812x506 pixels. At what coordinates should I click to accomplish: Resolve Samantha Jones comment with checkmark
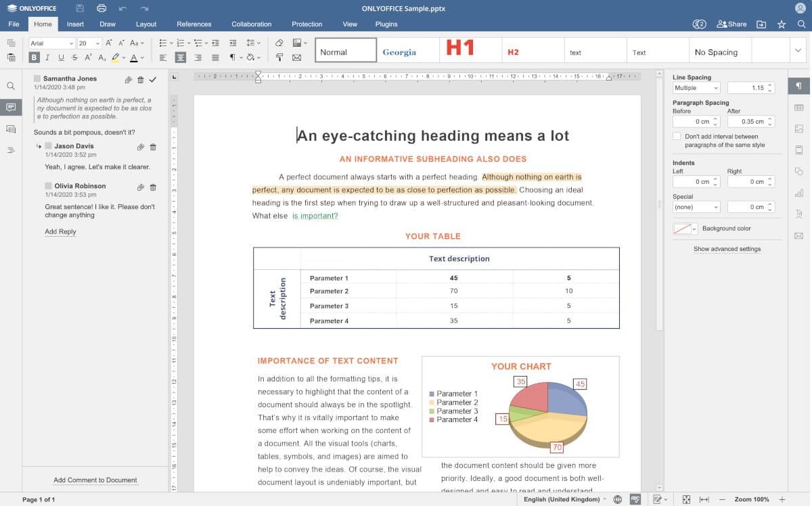[x=153, y=80]
